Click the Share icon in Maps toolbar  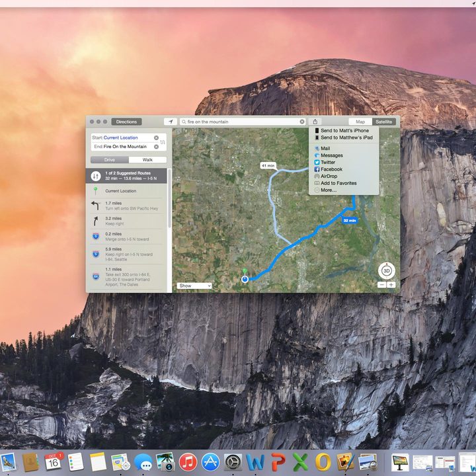pos(315,122)
